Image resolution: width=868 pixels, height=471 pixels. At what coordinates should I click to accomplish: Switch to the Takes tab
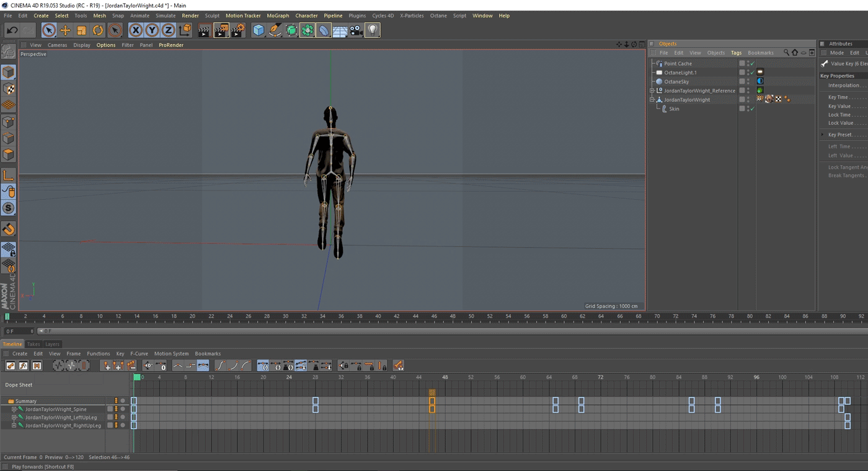coord(33,344)
